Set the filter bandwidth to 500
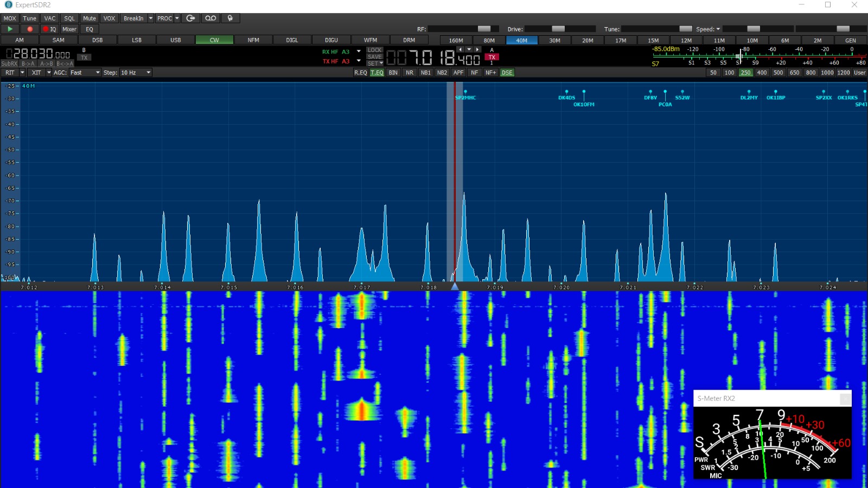The image size is (868, 488). pos(778,73)
